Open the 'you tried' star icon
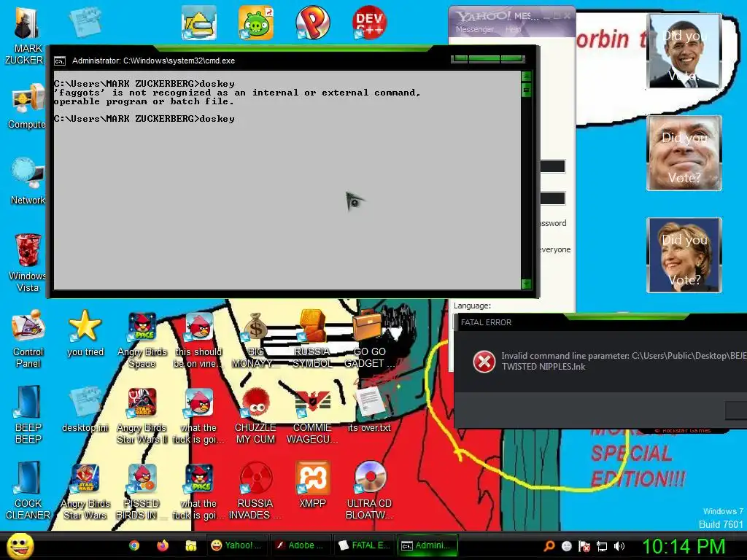The image size is (747, 560). (x=85, y=332)
